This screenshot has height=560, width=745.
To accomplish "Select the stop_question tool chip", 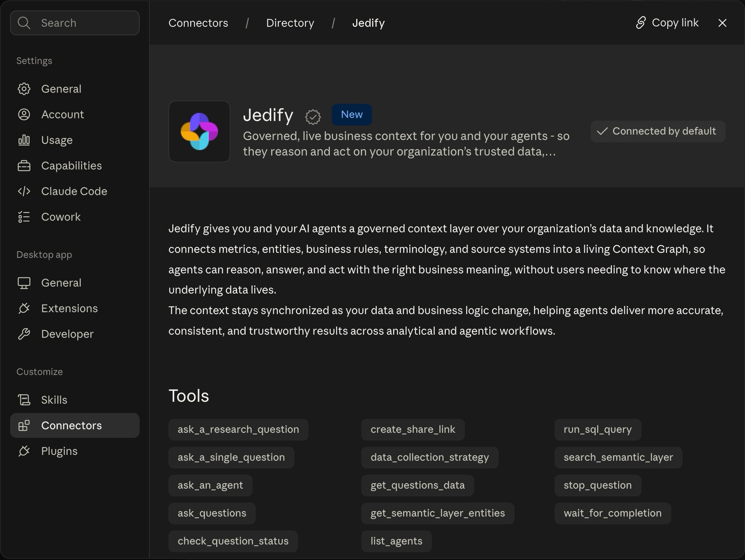I will (598, 485).
